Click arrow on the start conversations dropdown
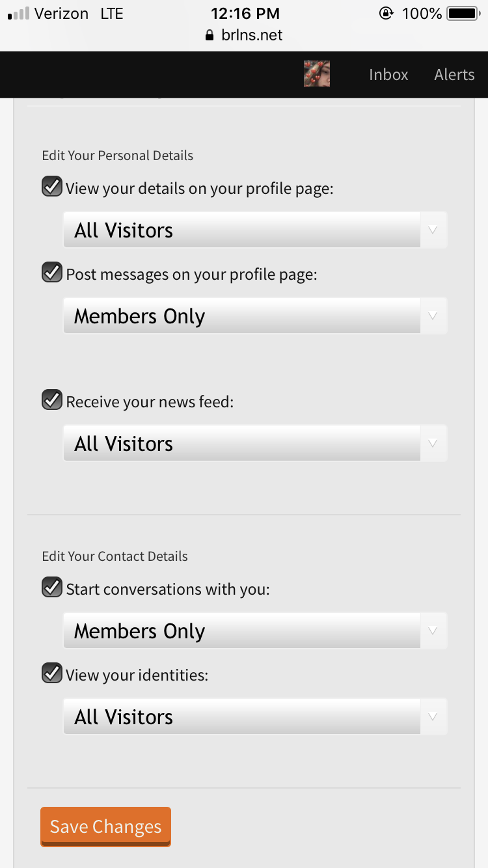This screenshot has width=488, height=868. pyautogui.click(x=433, y=631)
